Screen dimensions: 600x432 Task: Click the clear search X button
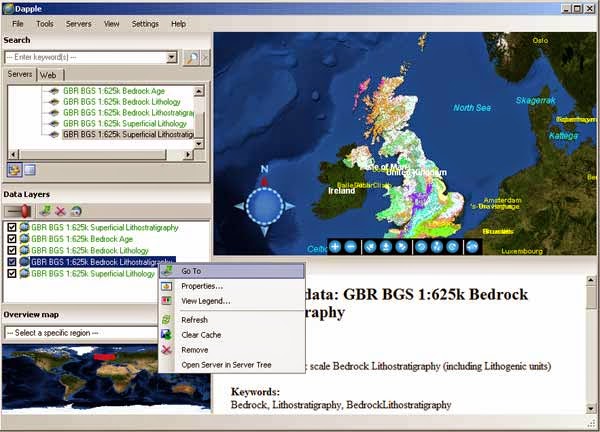205,58
